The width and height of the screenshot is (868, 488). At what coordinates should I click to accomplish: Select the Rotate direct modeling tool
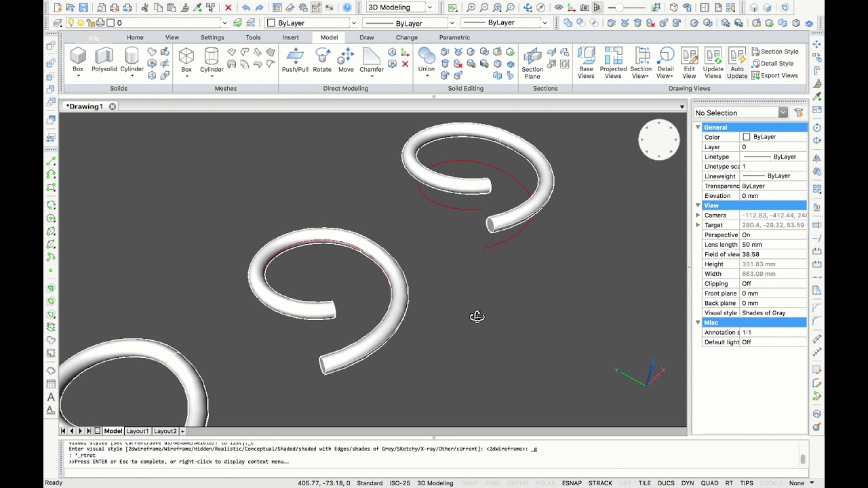coord(322,60)
